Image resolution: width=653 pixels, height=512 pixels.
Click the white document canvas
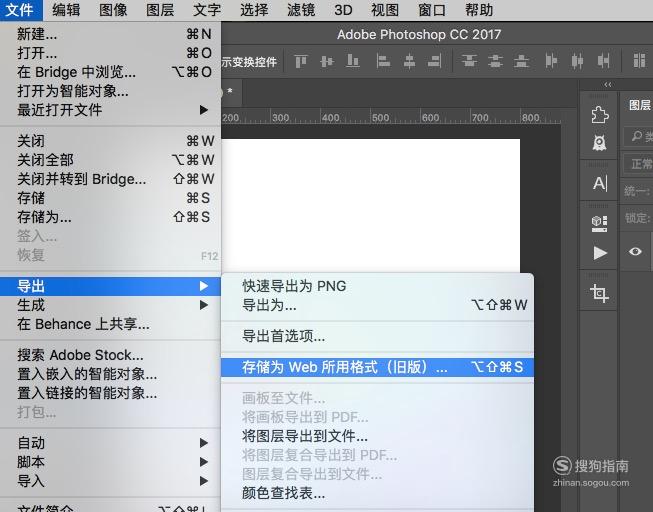click(371, 206)
